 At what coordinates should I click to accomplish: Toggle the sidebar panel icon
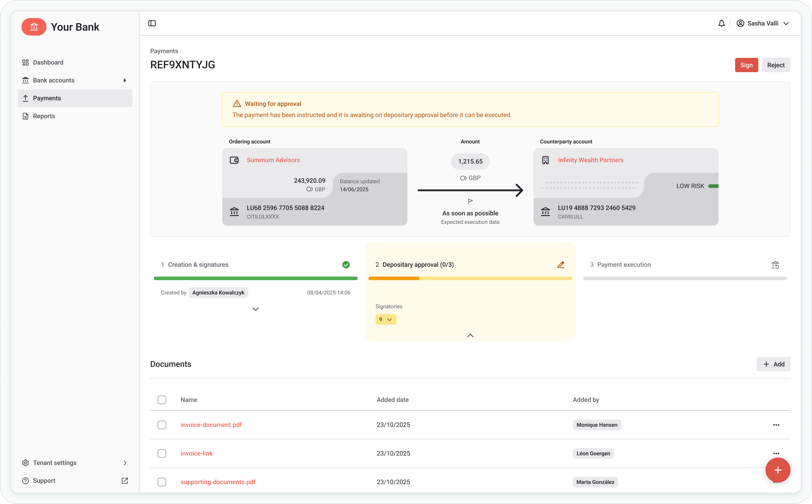(152, 23)
